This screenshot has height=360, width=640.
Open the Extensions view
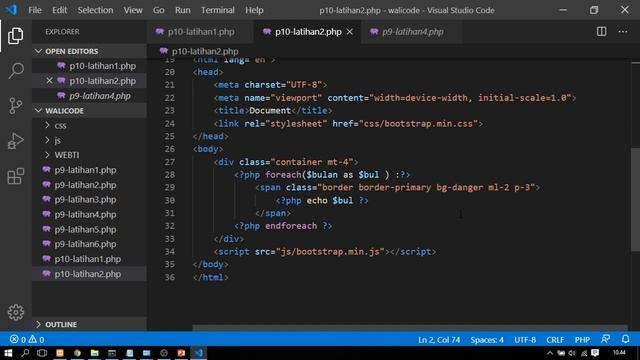[16, 176]
